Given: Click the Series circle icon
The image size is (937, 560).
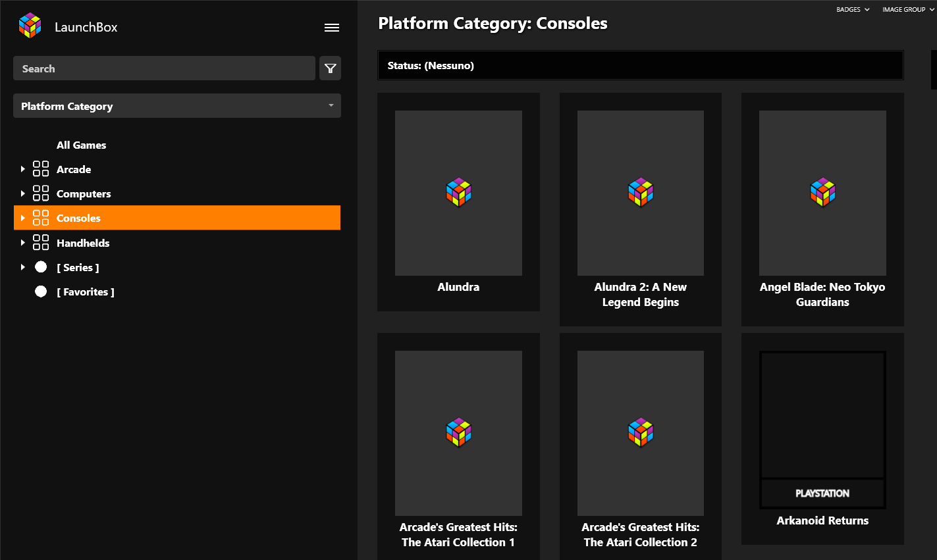Looking at the screenshot, I should [41, 267].
